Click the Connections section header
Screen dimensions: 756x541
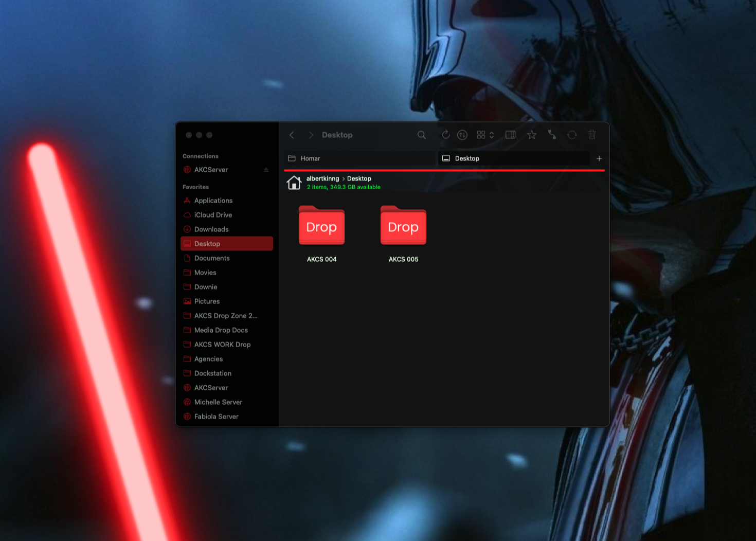tap(201, 156)
